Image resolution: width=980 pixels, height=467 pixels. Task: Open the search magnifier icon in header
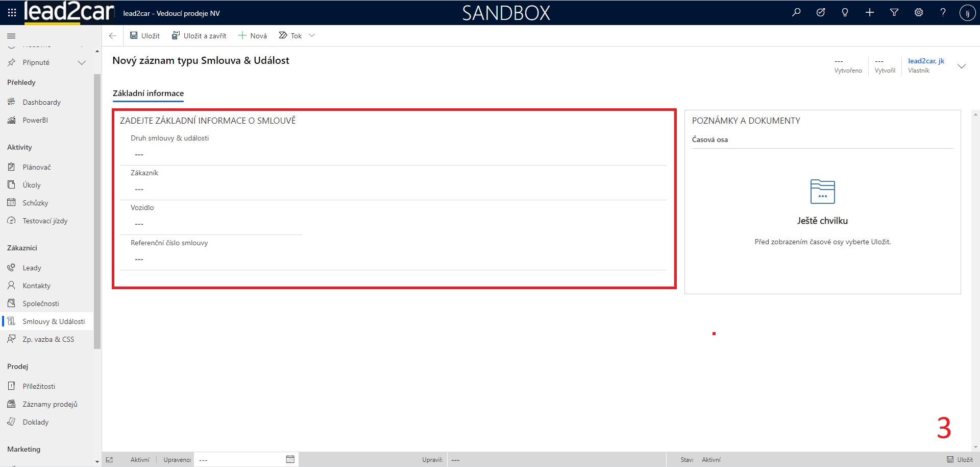796,12
